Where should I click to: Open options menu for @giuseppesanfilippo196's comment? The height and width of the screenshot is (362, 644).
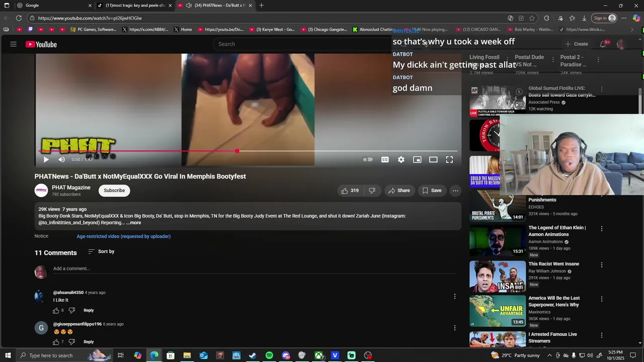pyautogui.click(x=455, y=328)
